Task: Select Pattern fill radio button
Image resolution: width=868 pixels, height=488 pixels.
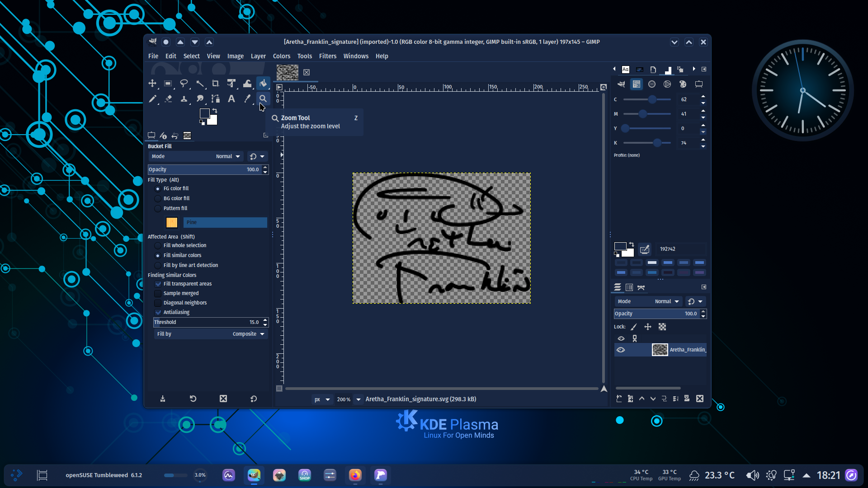Action: tap(158, 209)
